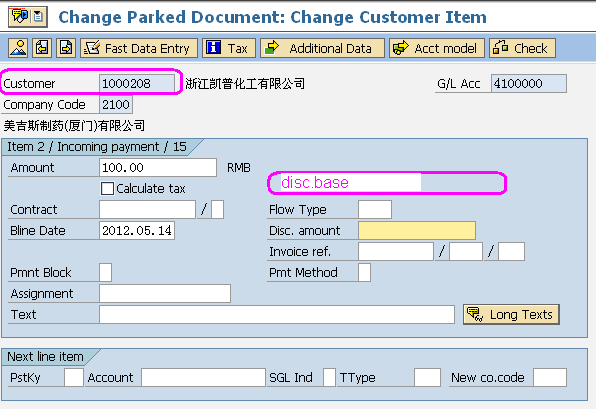
Task: Click the Invoice ref. first field
Action: coord(396,252)
